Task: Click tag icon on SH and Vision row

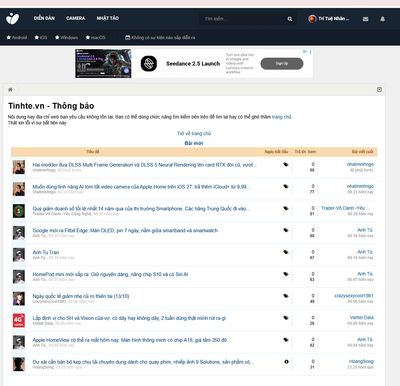Action: tap(286, 318)
